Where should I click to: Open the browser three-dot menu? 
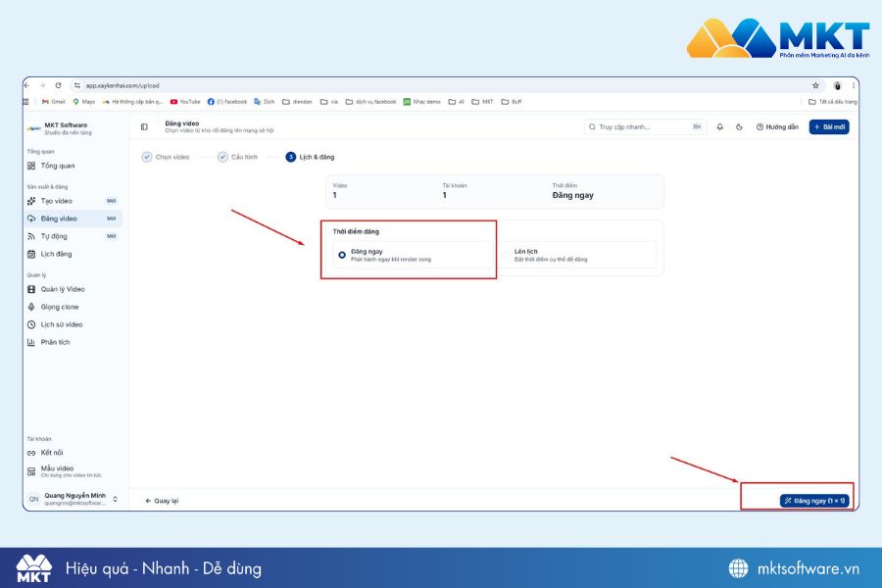pyautogui.click(x=854, y=85)
